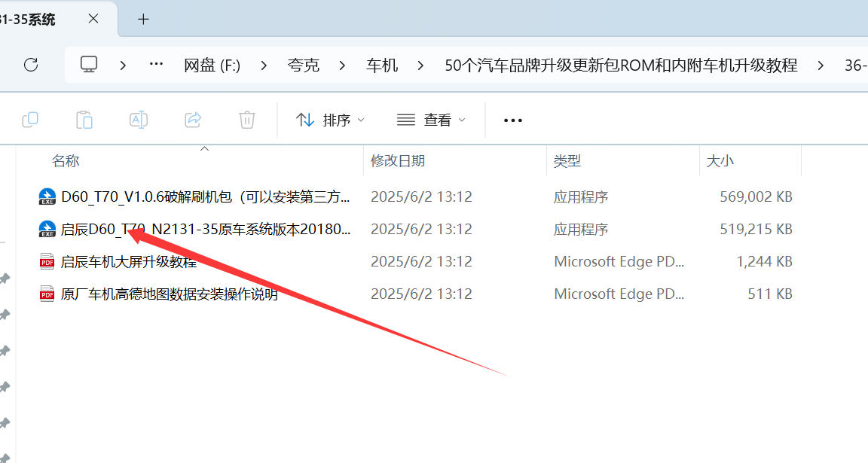Image resolution: width=868 pixels, height=463 pixels.
Task: Go to 夸克 folder in the breadcrumb
Action: coord(304,65)
